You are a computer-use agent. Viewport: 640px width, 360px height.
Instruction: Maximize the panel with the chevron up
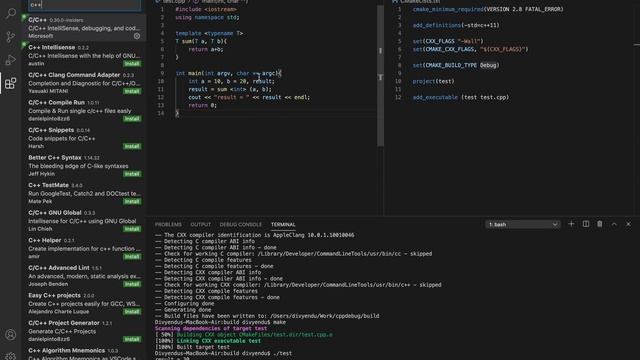click(614, 224)
